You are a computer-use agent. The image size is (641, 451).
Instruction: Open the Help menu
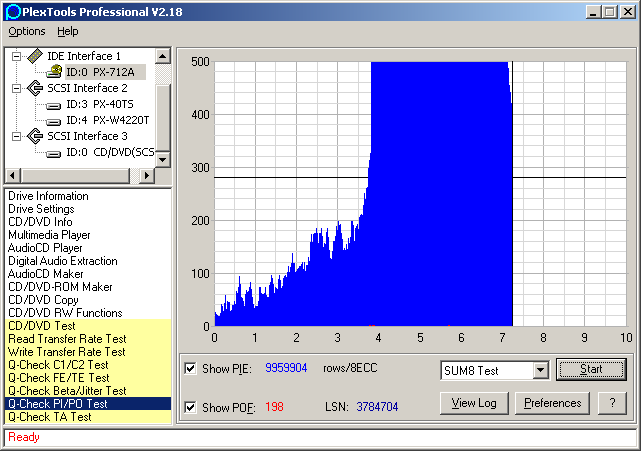coord(68,31)
